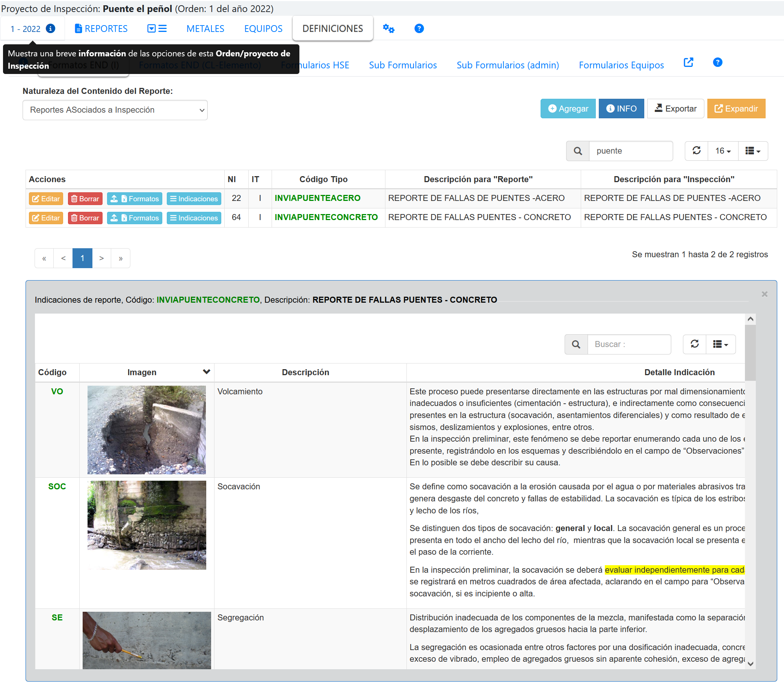Open the Naturaleza del Contenido dropdown
The image size is (784, 685).
[x=115, y=110]
